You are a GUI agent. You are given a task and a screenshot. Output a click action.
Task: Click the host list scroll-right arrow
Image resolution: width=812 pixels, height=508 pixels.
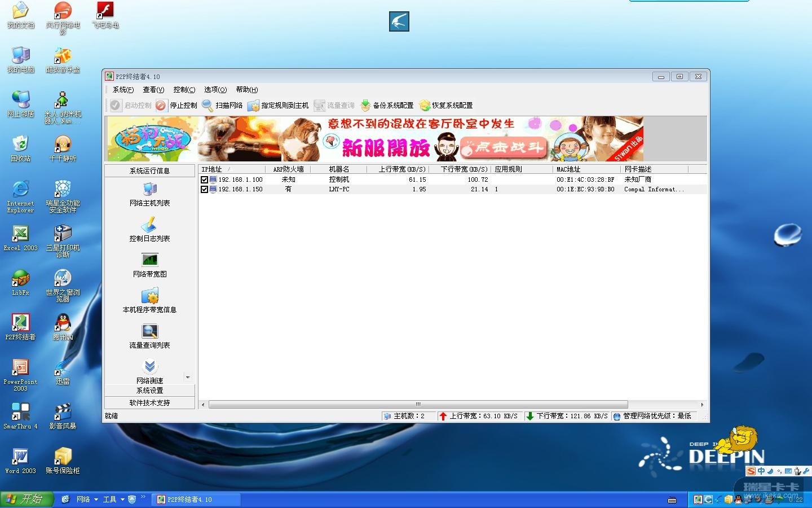pos(702,404)
